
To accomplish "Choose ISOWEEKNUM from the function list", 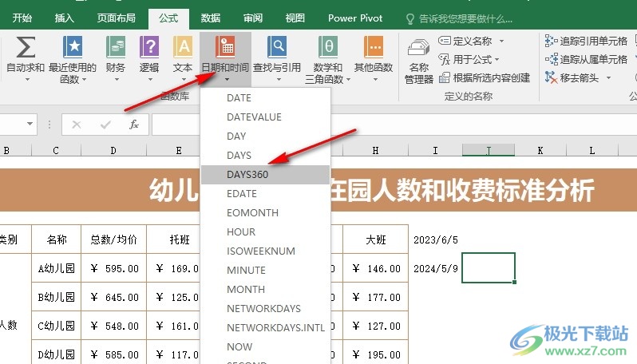I will (266, 251).
